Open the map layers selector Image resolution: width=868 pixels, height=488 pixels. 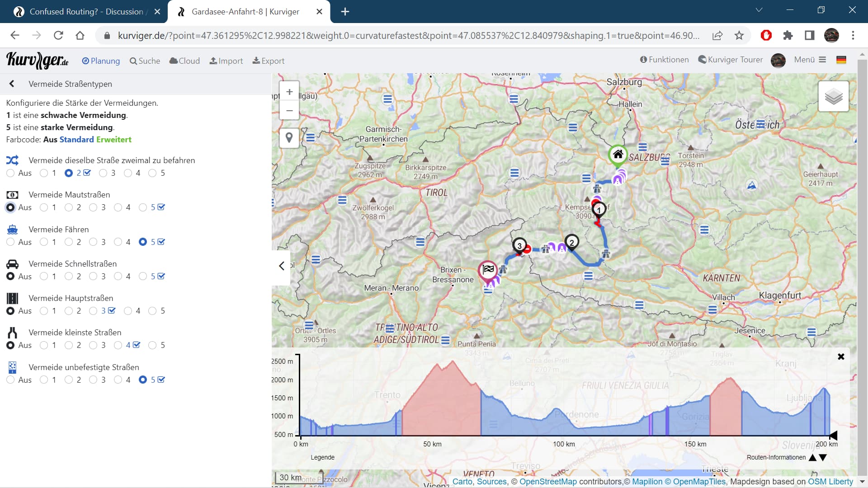coord(833,96)
